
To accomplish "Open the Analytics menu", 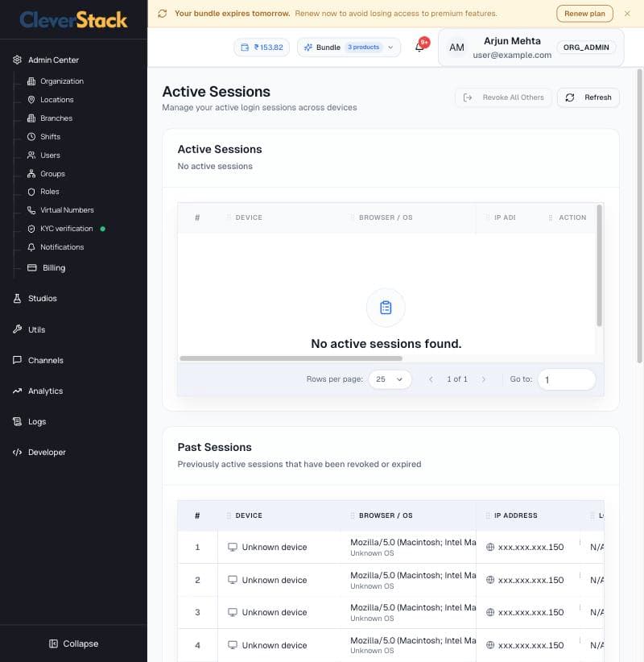I will 45,391.
